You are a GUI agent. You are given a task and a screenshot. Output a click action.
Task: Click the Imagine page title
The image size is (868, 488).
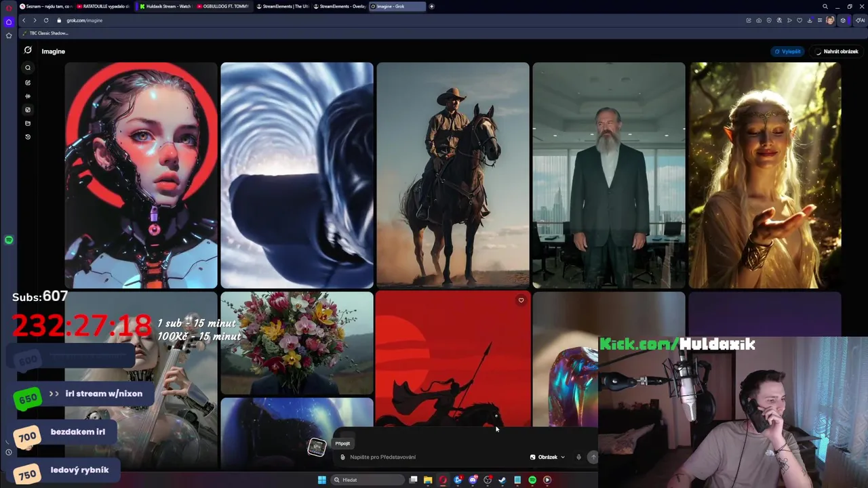tap(54, 52)
